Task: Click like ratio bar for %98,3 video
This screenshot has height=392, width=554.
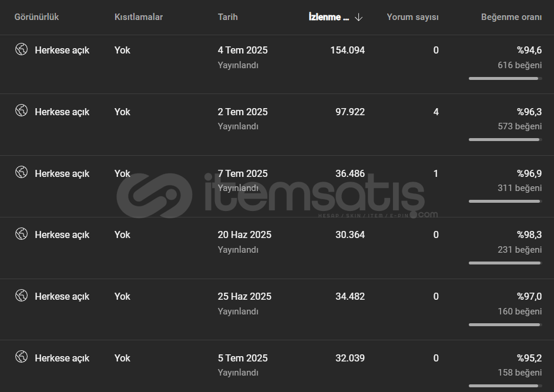Action: [x=505, y=263]
